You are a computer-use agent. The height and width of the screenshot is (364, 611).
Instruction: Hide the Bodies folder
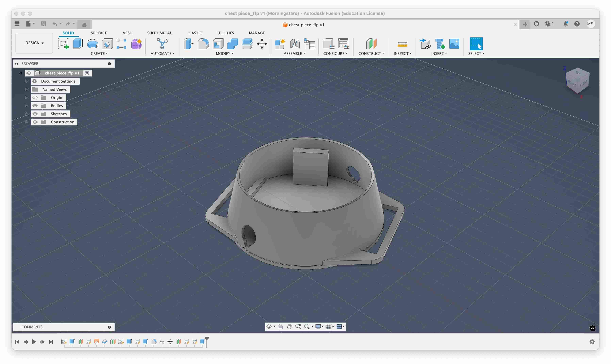(x=35, y=106)
